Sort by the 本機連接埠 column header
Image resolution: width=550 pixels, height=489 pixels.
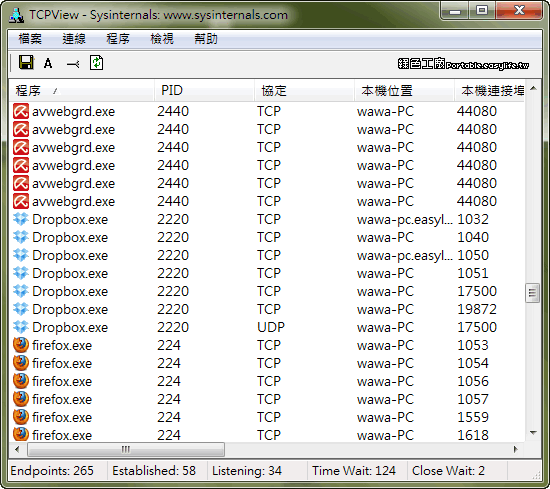tap(490, 91)
